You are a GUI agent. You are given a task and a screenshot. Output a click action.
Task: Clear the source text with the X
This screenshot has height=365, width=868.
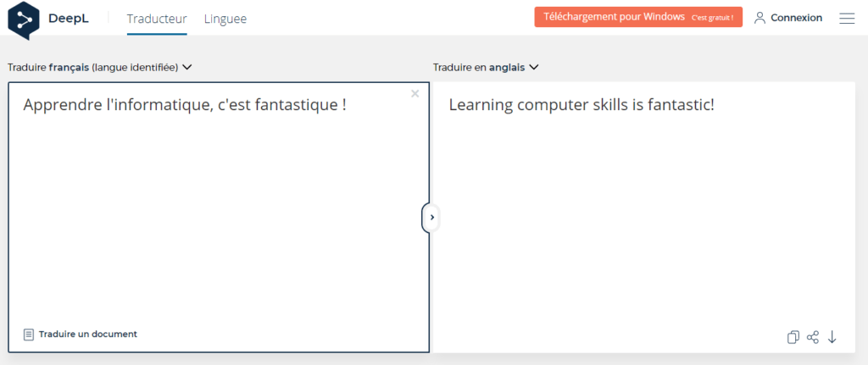click(x=415, y=94)
